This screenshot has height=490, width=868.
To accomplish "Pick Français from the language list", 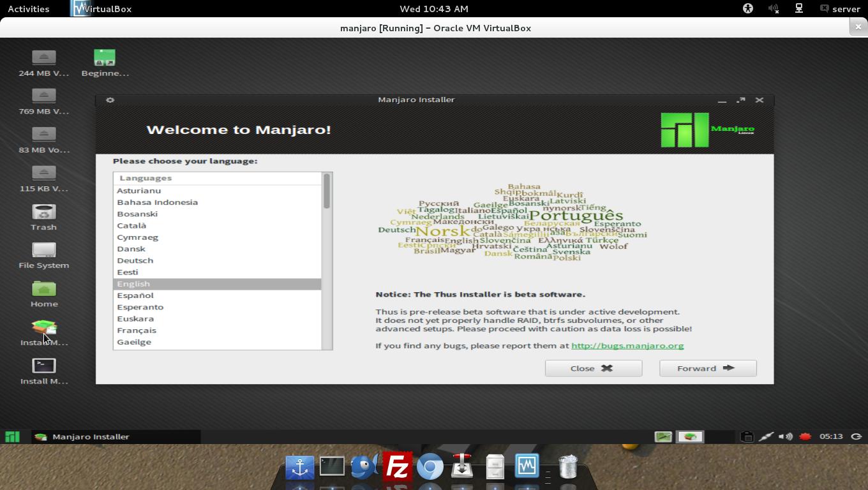I will [218, 330].
